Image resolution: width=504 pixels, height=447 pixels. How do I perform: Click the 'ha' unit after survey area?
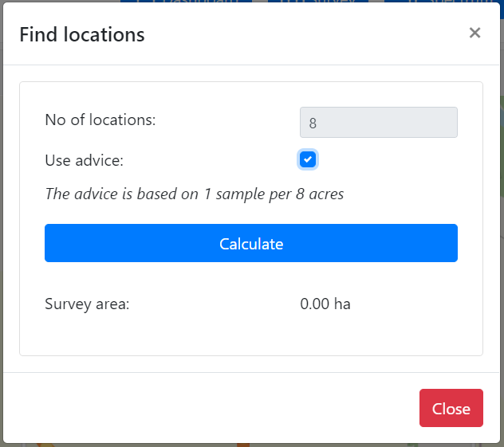click(342, 304)
